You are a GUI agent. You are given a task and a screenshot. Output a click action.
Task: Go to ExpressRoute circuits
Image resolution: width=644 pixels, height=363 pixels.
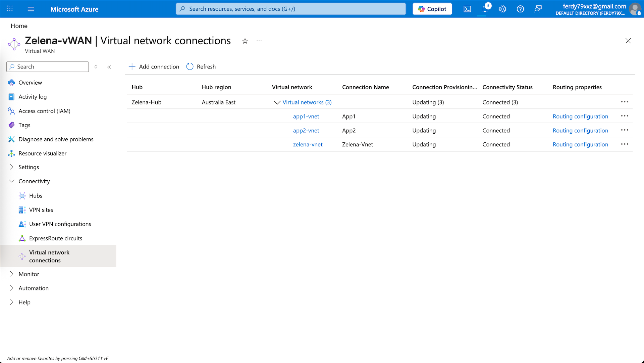pos(55,238)
